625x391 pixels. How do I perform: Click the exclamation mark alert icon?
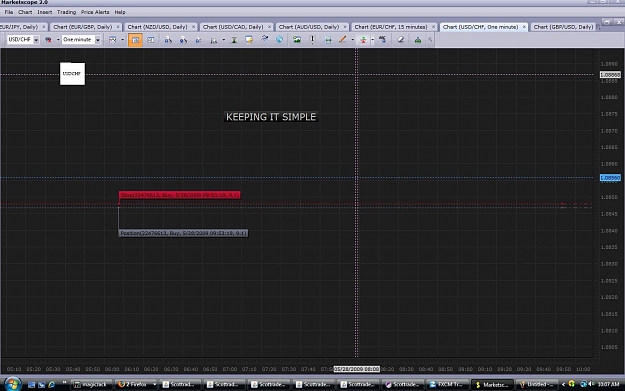click(x=312, y=40)
